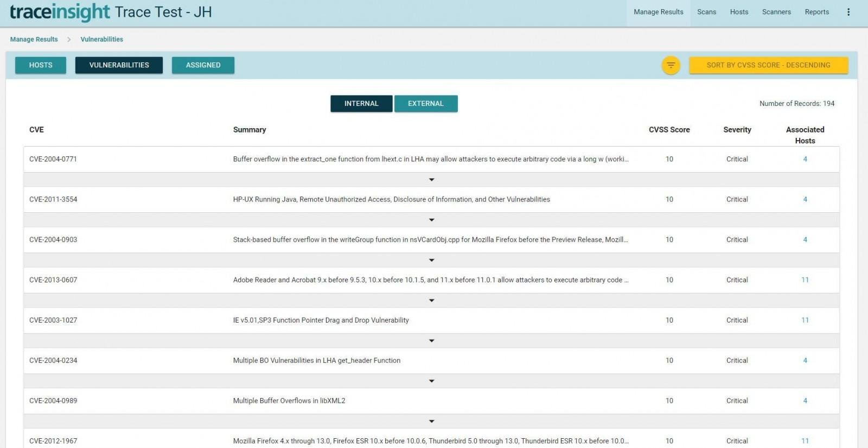Image resolution: width=868 pixels, height=448 pixels.
Task: Go to Scanners in top navigation
Action: click(776, 12)
